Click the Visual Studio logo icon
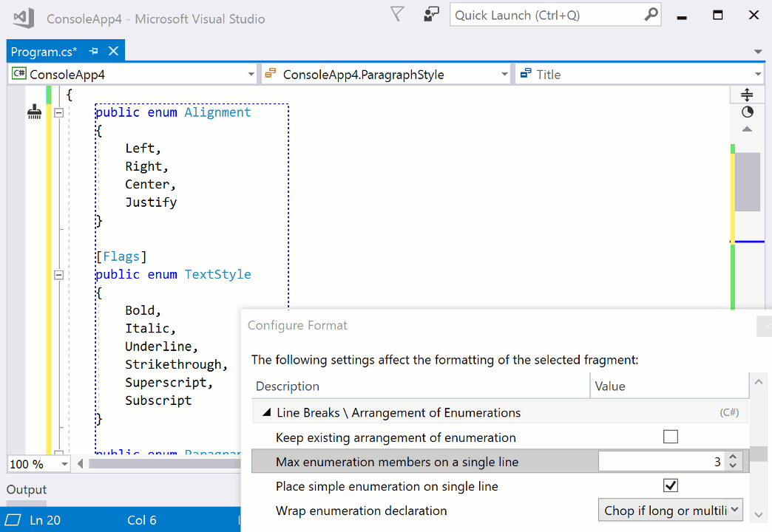 pos(22,17)
